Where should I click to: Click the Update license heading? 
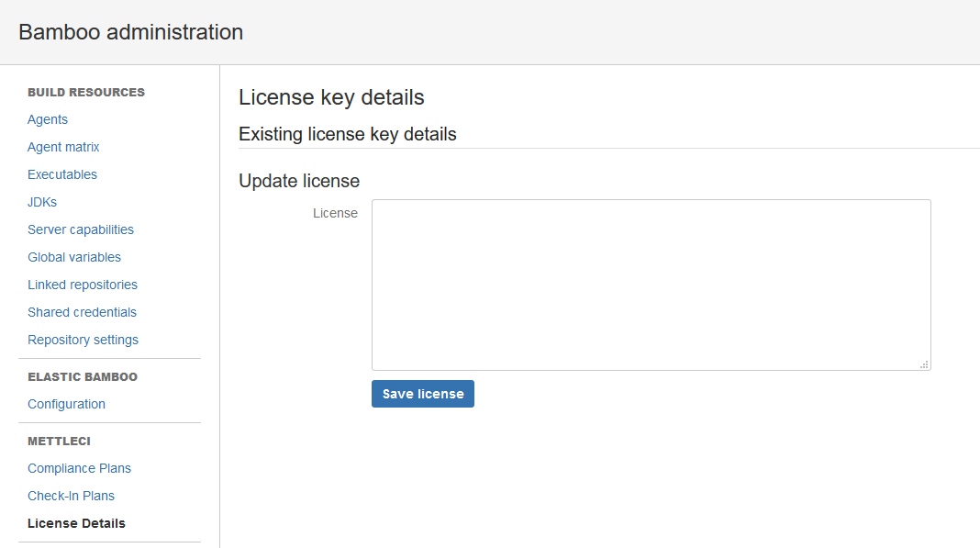point(299,181)
